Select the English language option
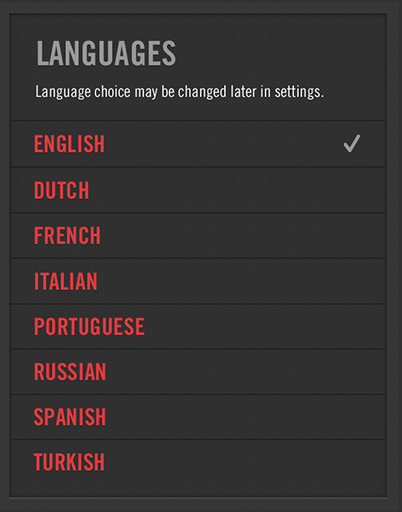 pos(198,144)
